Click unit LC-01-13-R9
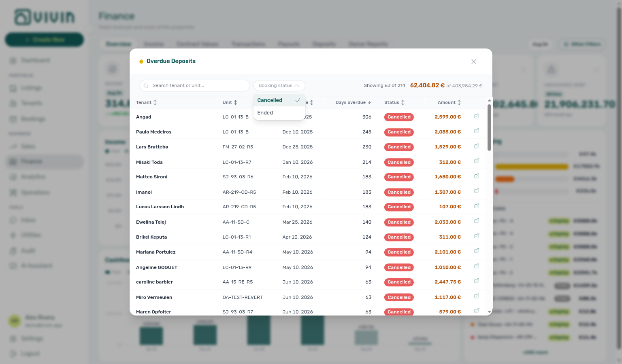Image resolution: width=622 pixels, height=364 pixels. (x=237, y=268)
